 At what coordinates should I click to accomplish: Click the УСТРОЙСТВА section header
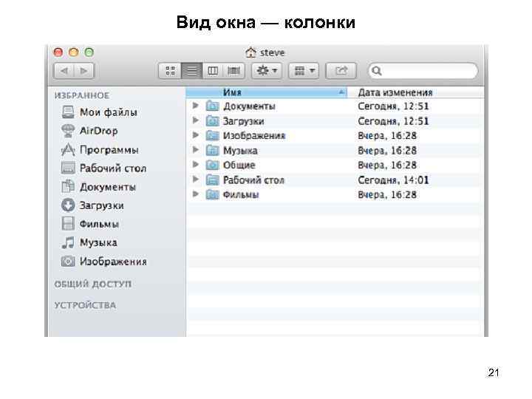pyautogui.click(x=85, y=305)
